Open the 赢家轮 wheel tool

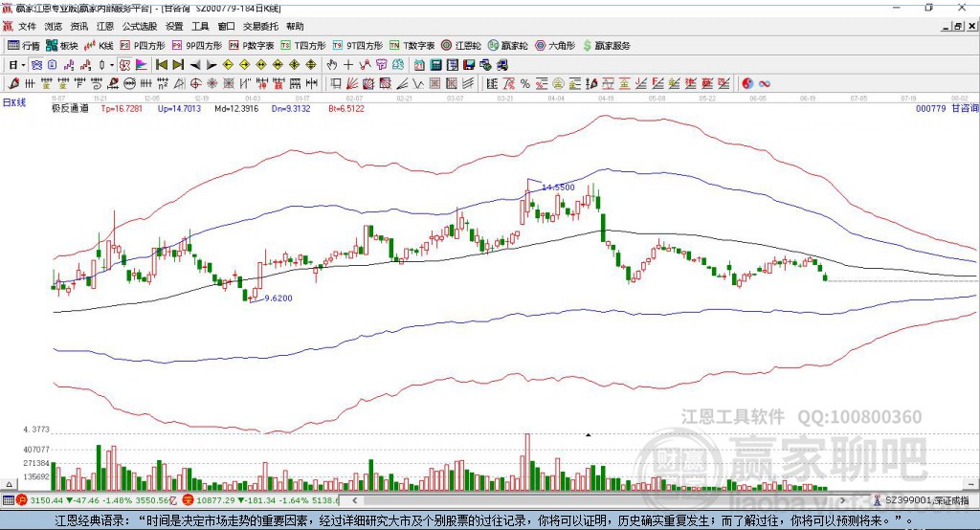pyautogui.click(x=507, y=46)
